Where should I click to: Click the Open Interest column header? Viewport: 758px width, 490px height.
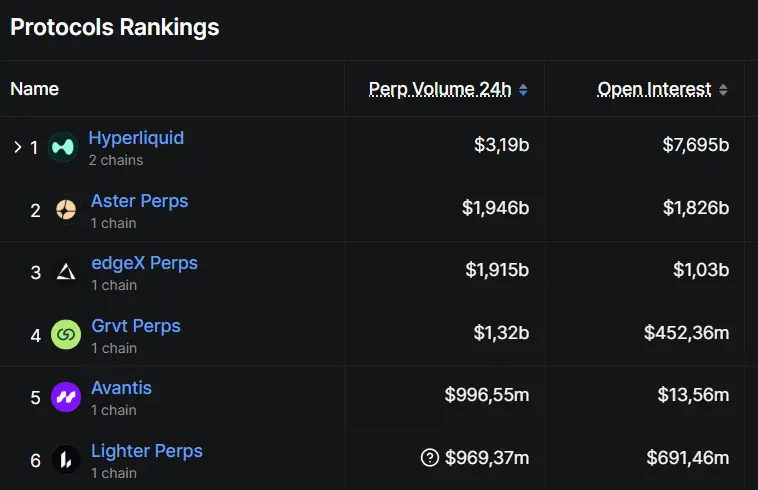(654, 89)
